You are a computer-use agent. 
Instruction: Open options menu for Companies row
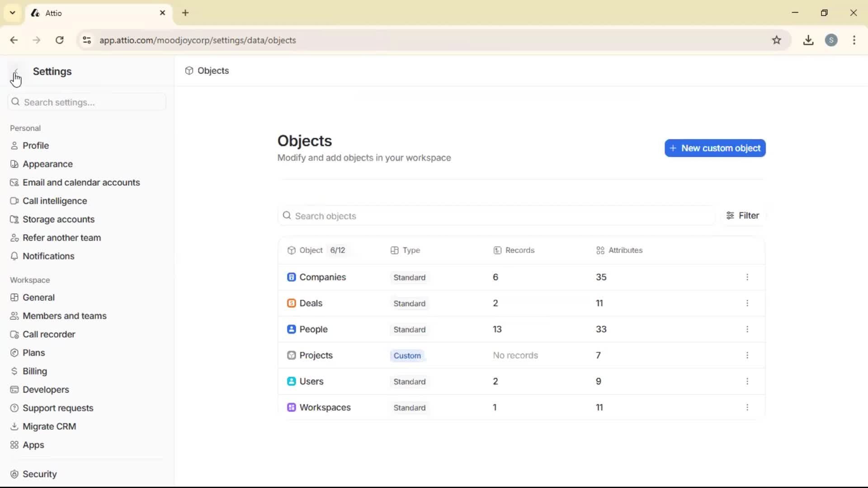[748, 277]
